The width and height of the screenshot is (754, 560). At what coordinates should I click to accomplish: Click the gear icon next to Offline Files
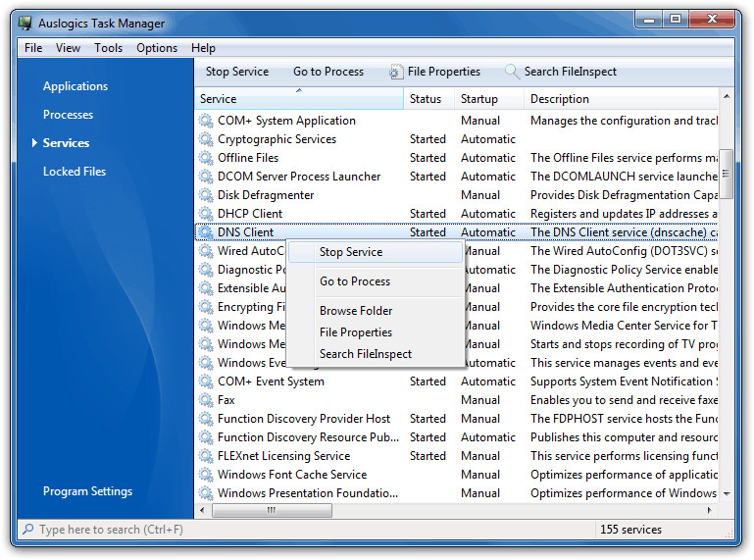[x=206, y=158]
